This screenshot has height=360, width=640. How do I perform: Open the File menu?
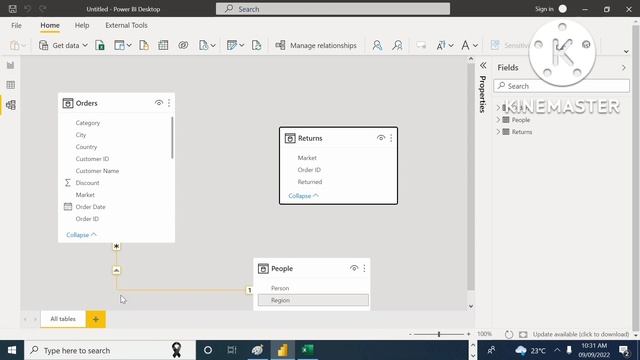[x=16, y=25]
